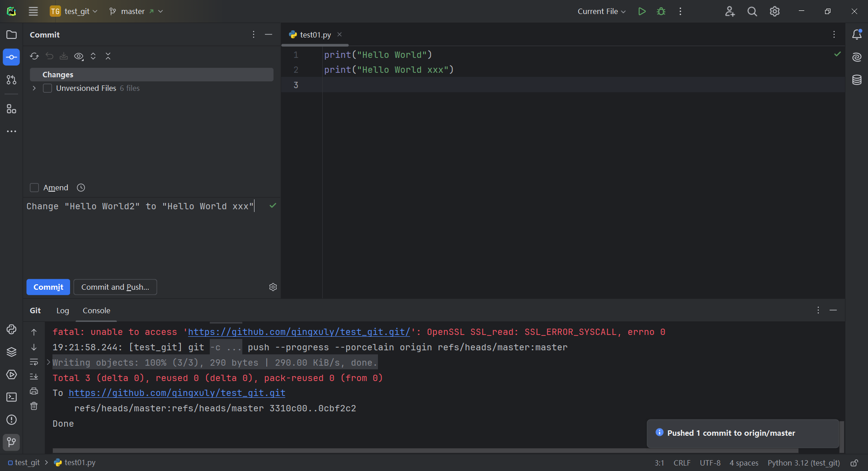Viewport: 868px width, 471px height.
Task: Check the Unversioned Files checkbox
Action: click(47, 88)
